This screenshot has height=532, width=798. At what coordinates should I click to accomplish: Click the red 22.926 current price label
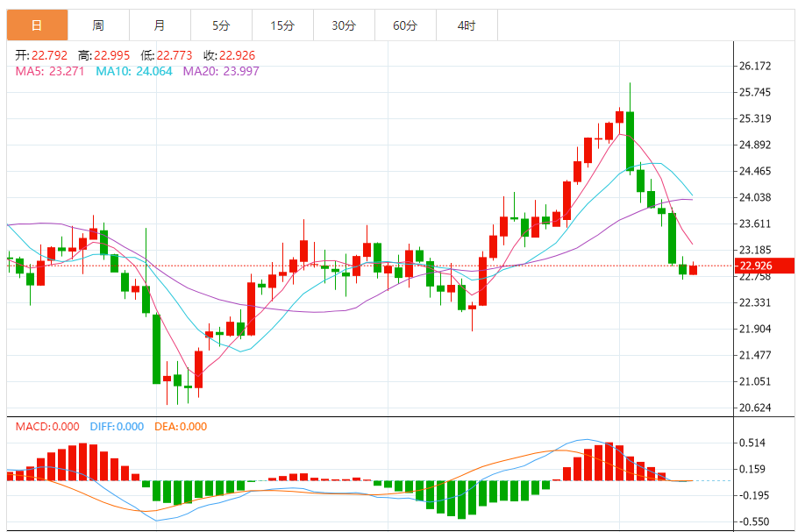click(765, 266)
